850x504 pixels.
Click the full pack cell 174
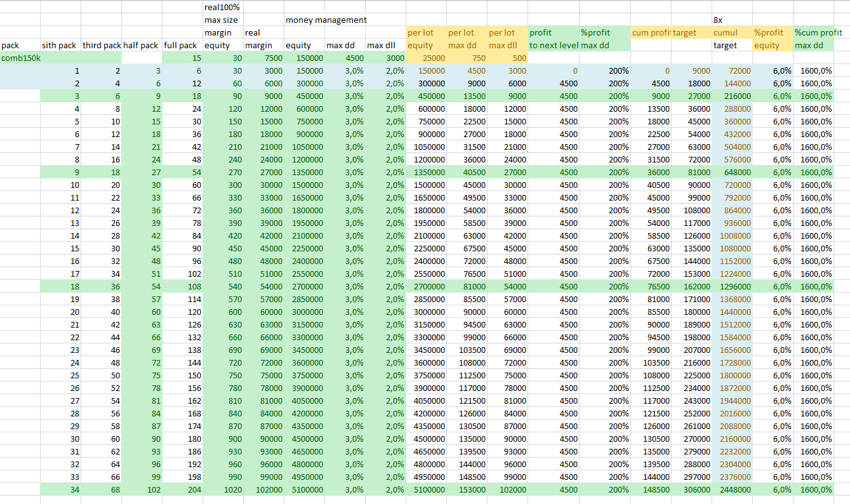pyautogui.click(x=183, y=426)
